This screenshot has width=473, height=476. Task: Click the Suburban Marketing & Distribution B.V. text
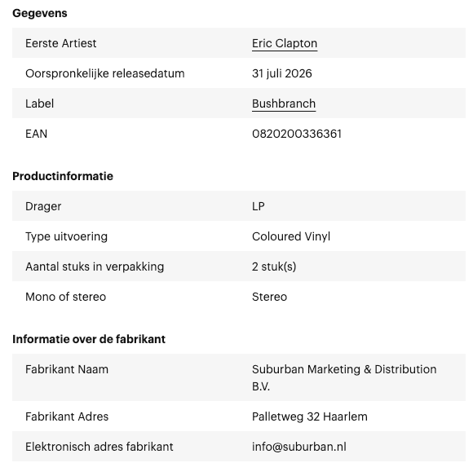tap(344, 377)
